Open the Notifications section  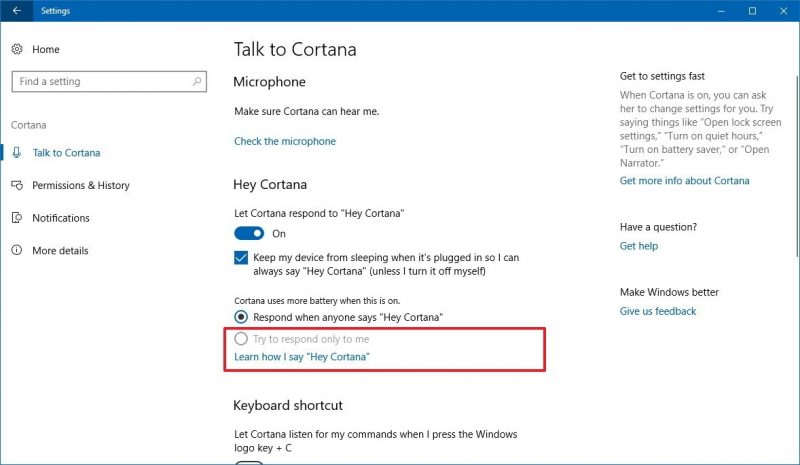pos(61,218)
